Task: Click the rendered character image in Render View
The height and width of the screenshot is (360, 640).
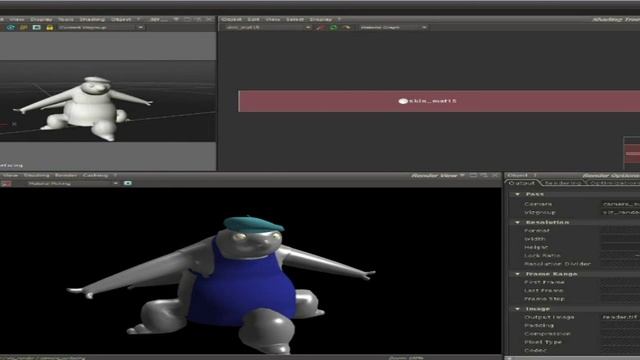Action: coord(222,284)
